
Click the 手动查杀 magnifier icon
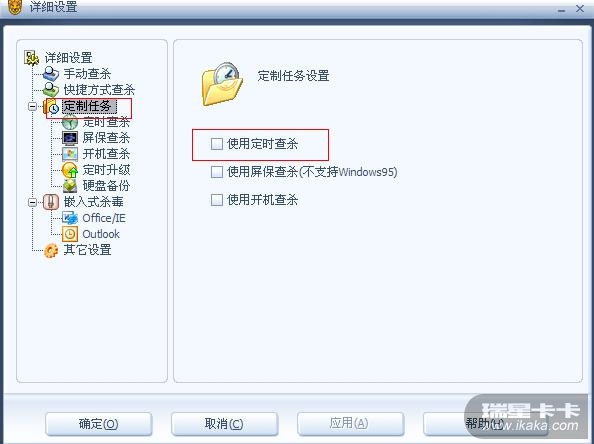(x=51, y=74)
